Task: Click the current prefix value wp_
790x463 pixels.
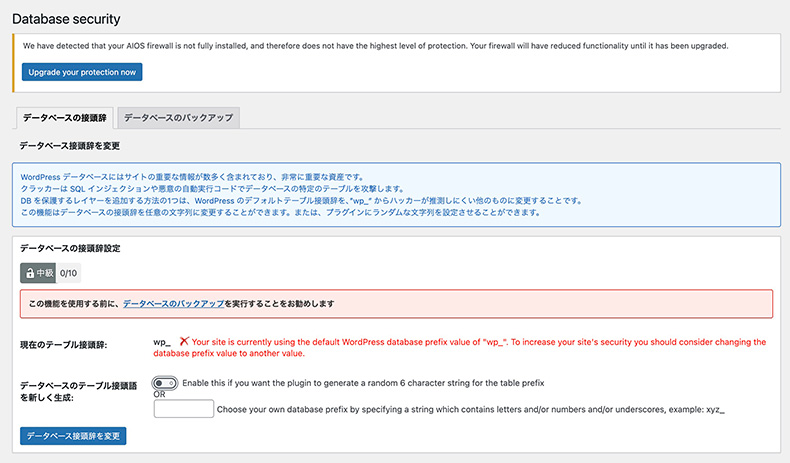Action: click(x=162, y=342)
